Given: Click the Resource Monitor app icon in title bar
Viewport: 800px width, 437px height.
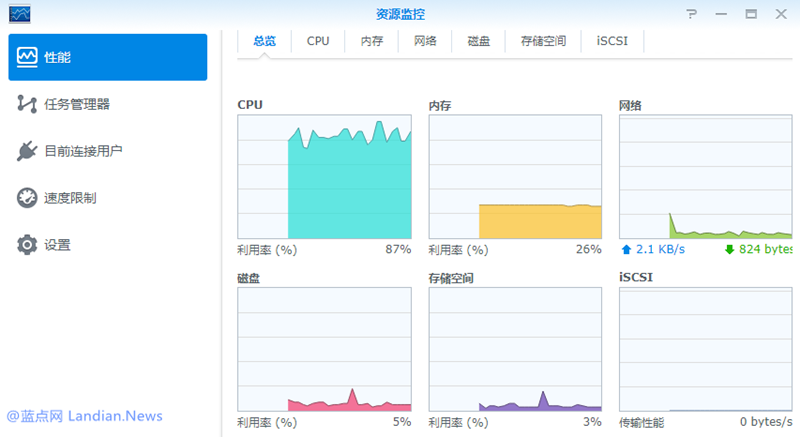Looking at the screenshot, I should 20,14.
